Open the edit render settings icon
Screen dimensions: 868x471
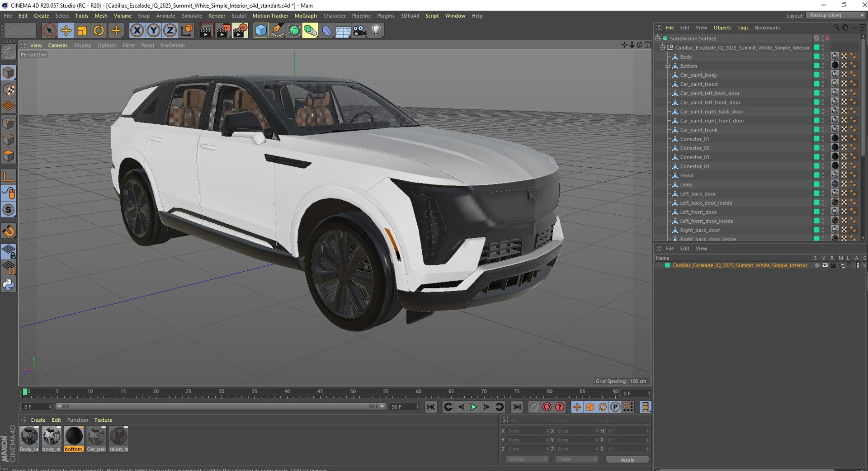[240, 31]
